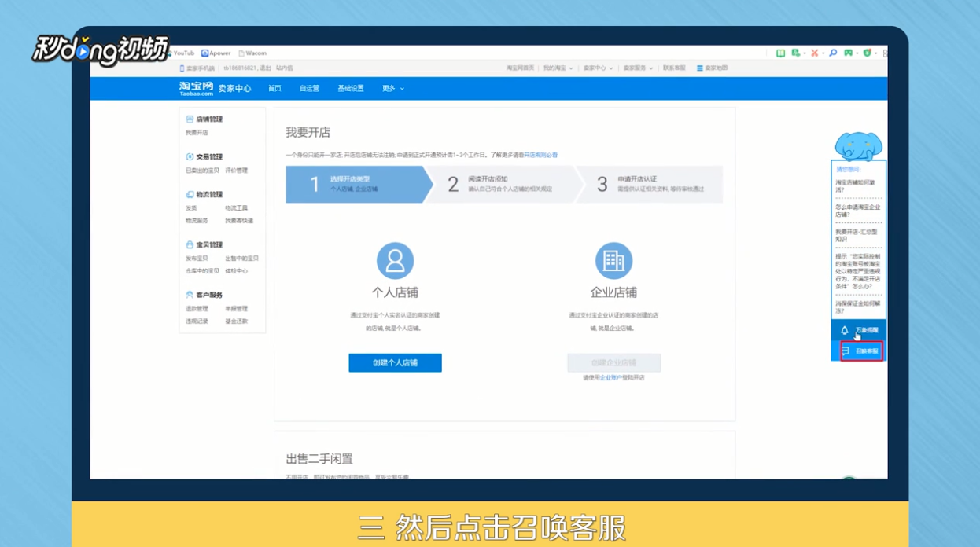Open 我要寄快递 in the sidebar

(x=239, y=221)
